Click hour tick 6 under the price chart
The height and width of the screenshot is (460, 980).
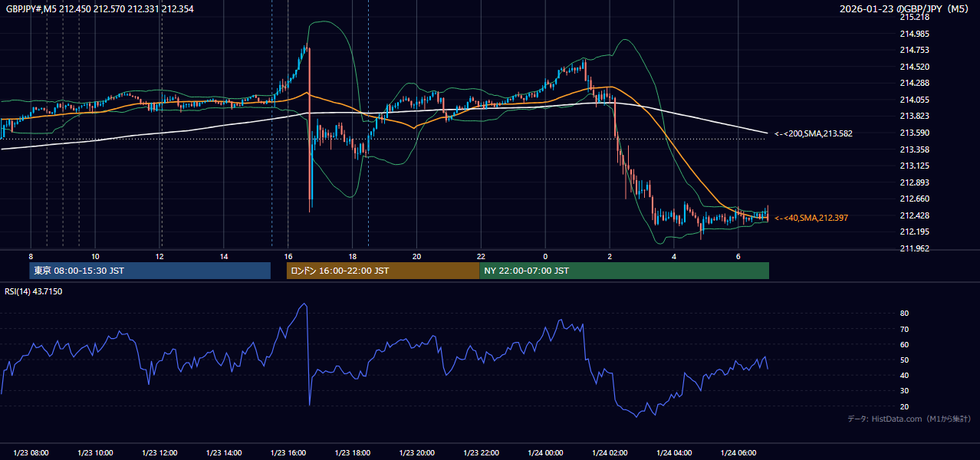point(738,256)
